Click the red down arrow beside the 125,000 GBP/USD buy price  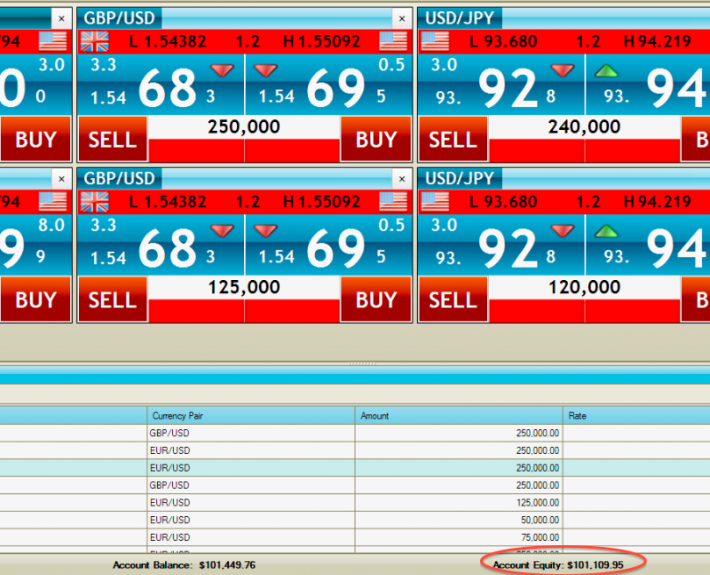(266, 231)
